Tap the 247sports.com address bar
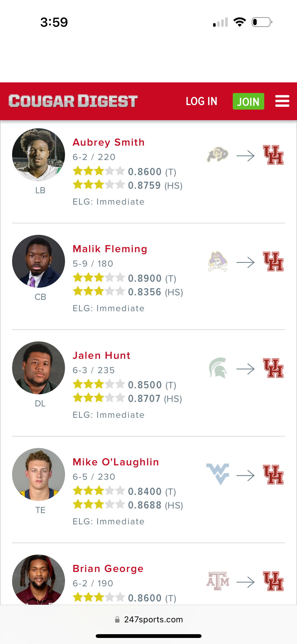Screen dimensions: 297x644 [x=149, y=620]
